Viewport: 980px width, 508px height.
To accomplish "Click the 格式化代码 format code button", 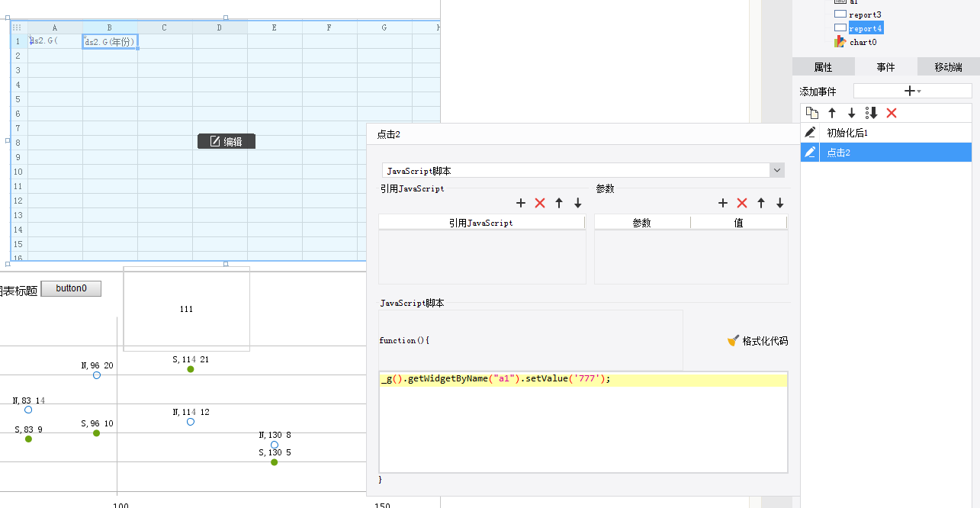I will click(x=757, y=341).
